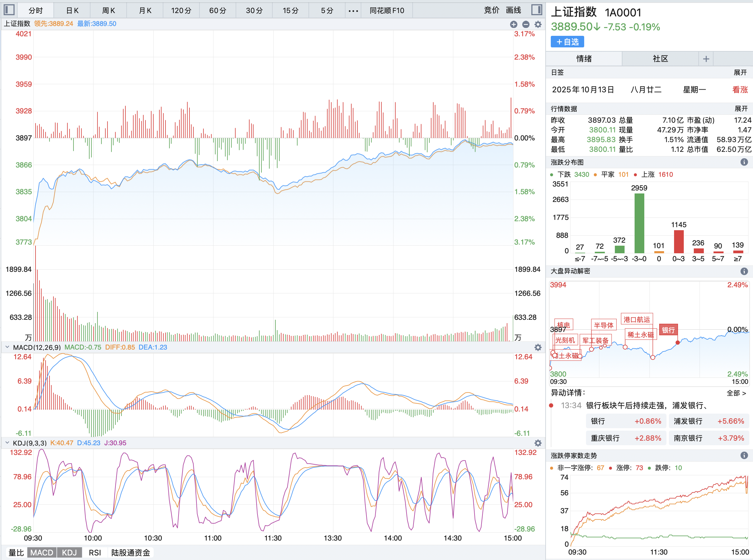
Task: Show info for 大盘异动解密 section
Action: (744, 271)
